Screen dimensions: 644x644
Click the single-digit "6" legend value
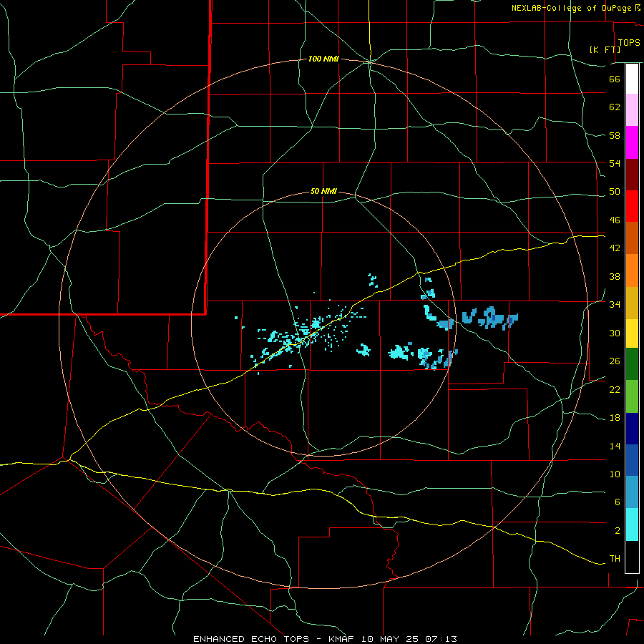point(618,502)
